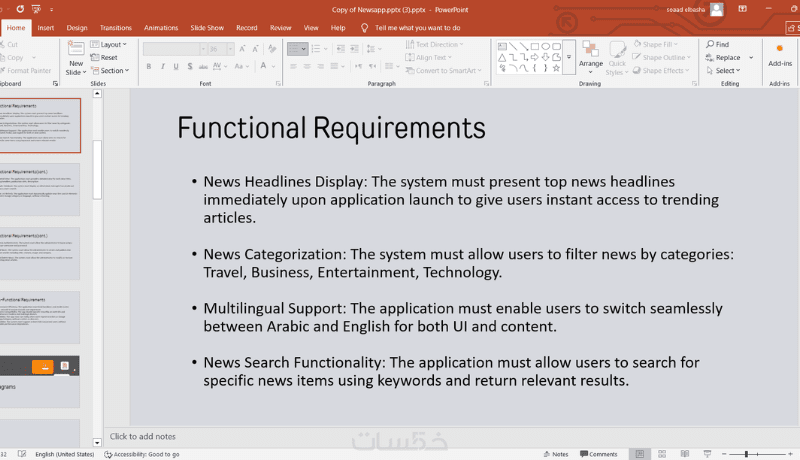Click Clear All Formatting icon

272,49
